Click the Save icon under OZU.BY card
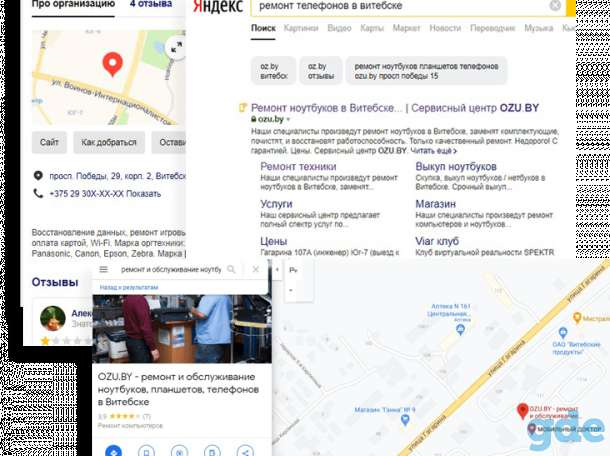The image size is (610, 456). [x=146, y=451]
